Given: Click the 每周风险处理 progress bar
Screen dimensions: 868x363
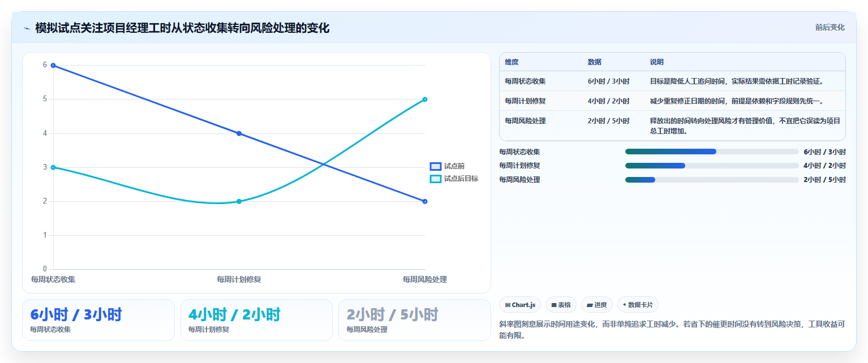Looking at the screenshot, I should [712, 180].
